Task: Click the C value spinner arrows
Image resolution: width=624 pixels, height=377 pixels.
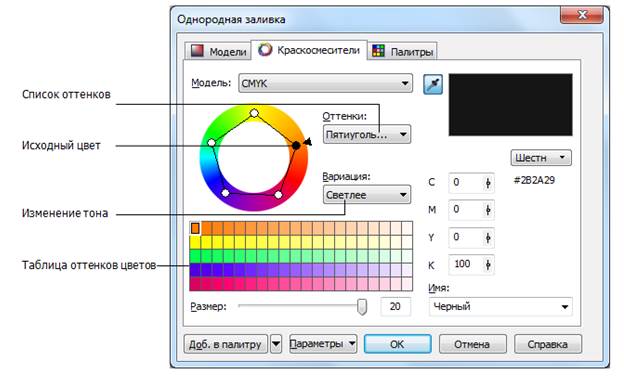Action: [x=488, y=183]
